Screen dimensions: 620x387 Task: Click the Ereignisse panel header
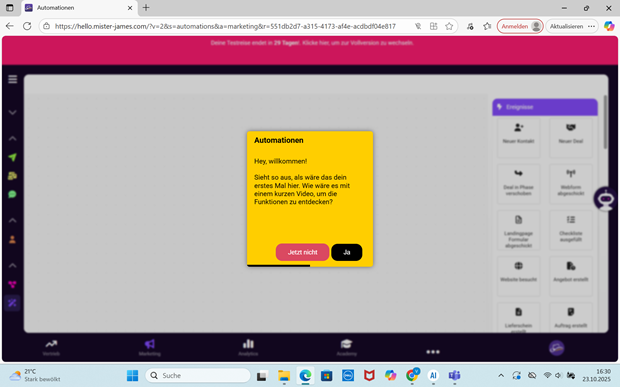(545, 107)
